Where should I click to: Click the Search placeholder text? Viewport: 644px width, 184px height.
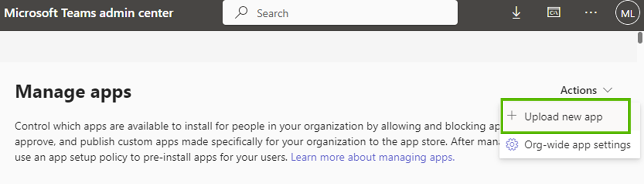click(x=273, y=13)
